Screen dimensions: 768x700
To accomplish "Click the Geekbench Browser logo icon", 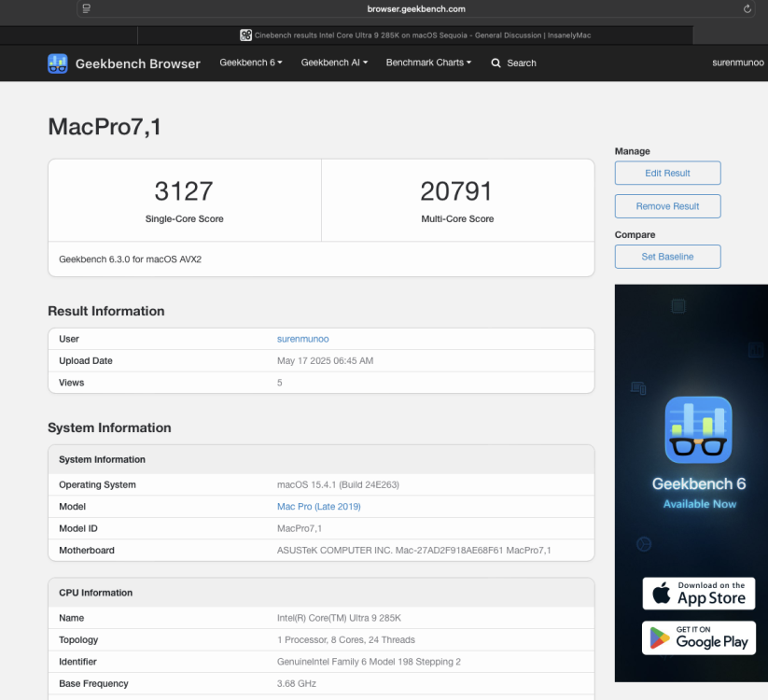I will coord(58,63).
